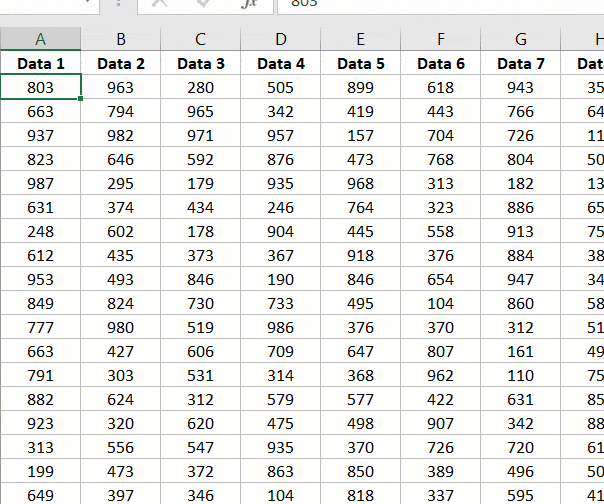Select the cell with value 957
Screen dimensions: 604x504
pyautogui.click(x=280, y=135)
